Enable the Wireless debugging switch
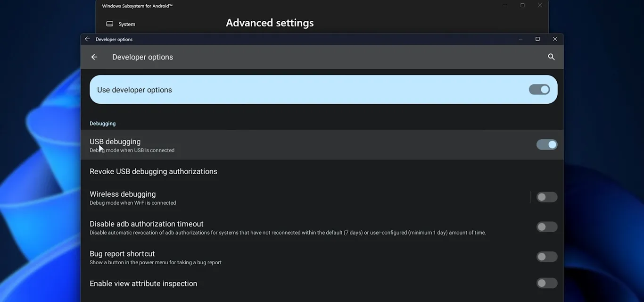 pos(546,197)
